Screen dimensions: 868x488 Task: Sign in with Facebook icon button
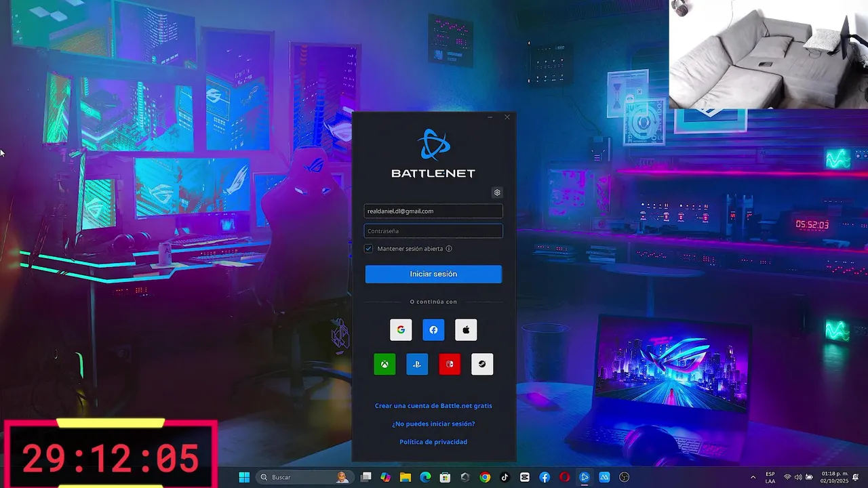pyautogui.click(x=433, y=330)
